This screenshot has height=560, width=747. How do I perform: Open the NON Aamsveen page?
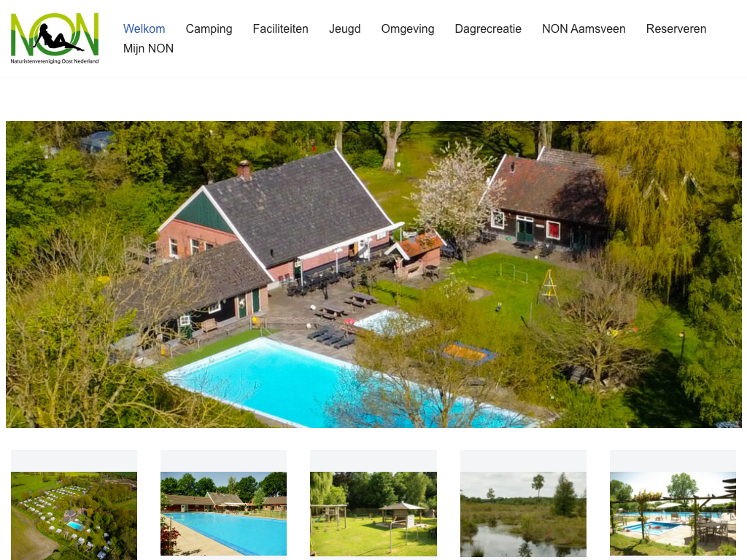tap(584, 28)
